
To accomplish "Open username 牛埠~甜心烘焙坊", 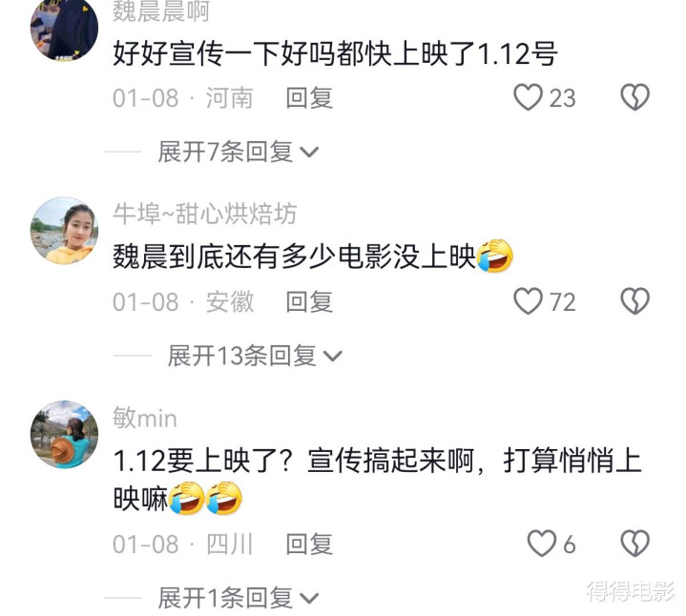I will (205, 214).
